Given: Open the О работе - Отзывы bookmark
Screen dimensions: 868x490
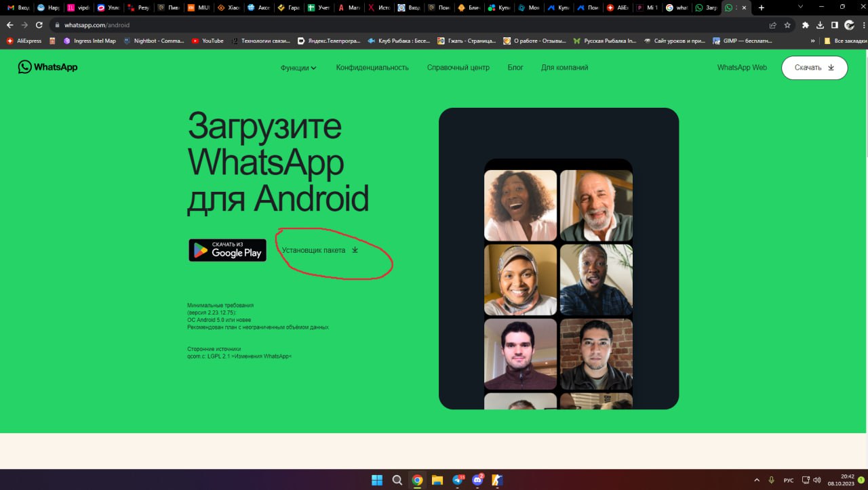Looking at the screenshot, I should pyautogui.click(x=534, y=41).
